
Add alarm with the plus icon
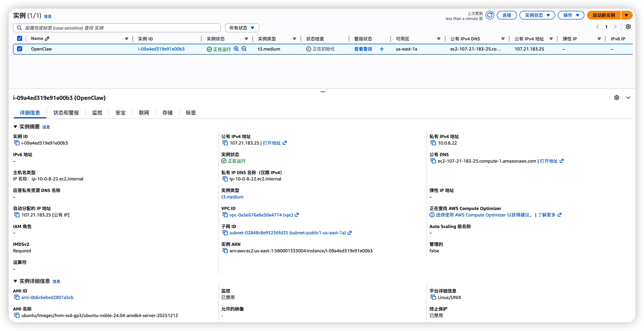pyautogui.click(x=382, y=49)
